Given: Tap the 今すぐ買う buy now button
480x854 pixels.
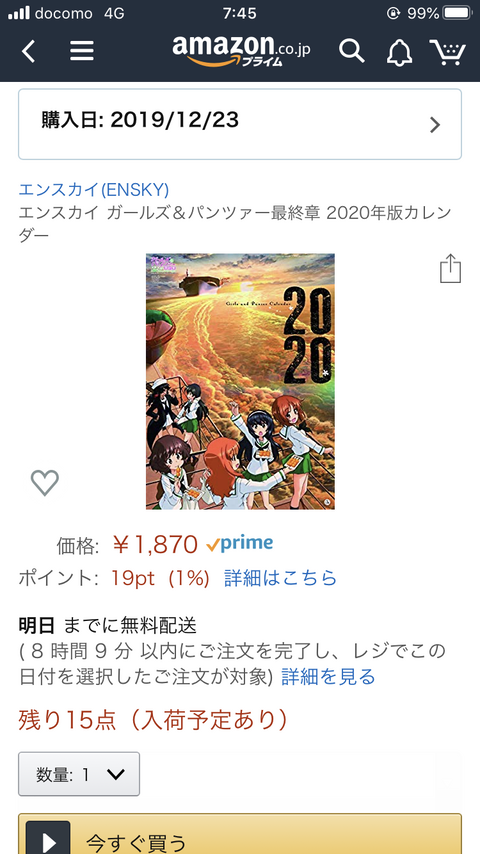Looking at the screenshot, I should pyautogui.click(x=240, y=834).
